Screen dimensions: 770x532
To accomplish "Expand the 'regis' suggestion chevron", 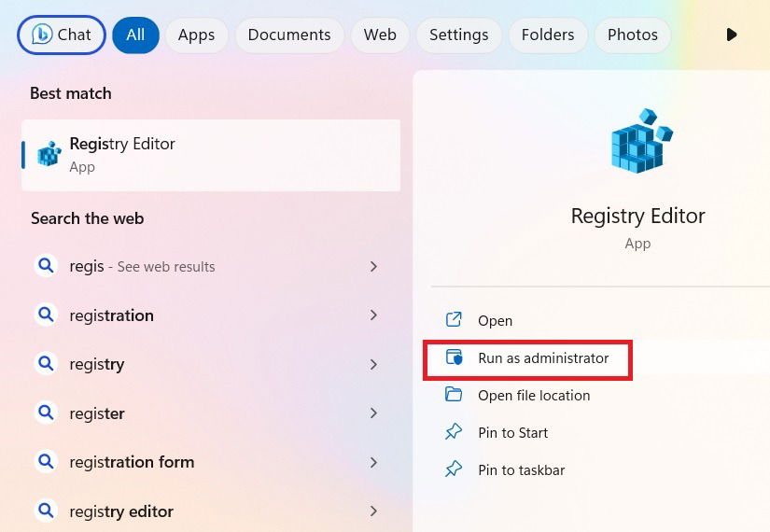I will (373, 267).
